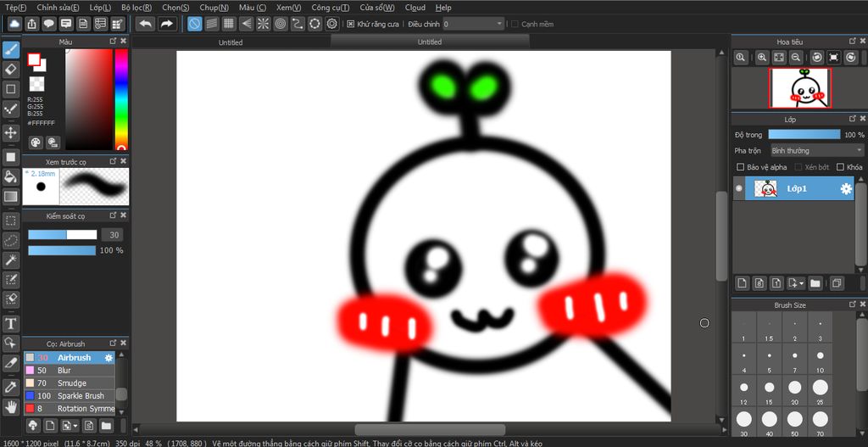Open Điều chỉnh correction dropdown
The height and width of the screenshot is (447, 868).
click(x=473, y=24)
